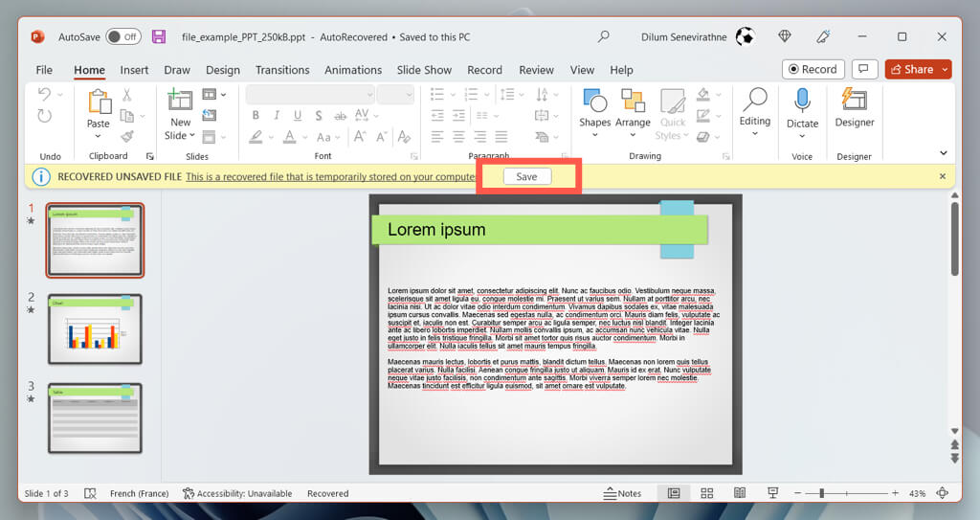Viewport: 980px width, 520px height.
Task: Open the Share button dropdown arrow
Action: (x=946, y=69)
